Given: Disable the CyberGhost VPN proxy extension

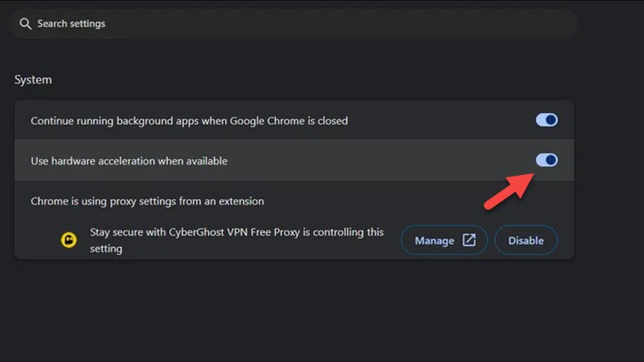Looking at the screenshot, I should click(526, 240).
